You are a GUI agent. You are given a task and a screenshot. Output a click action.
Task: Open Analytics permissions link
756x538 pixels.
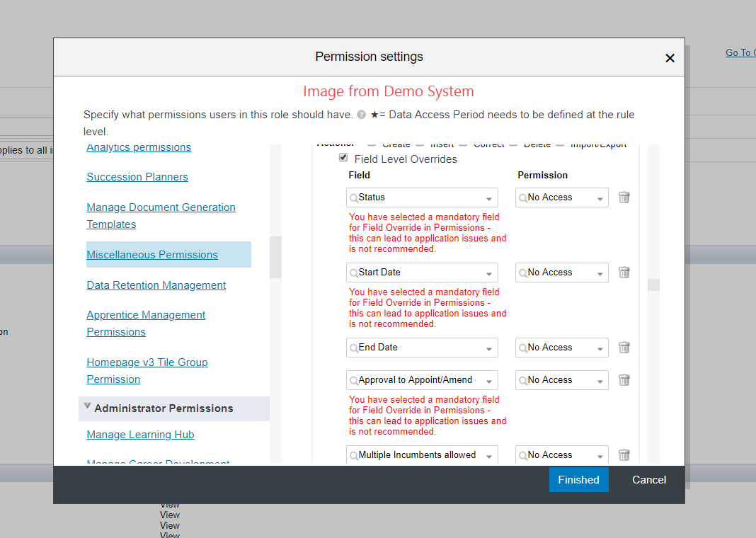point(139,147)
